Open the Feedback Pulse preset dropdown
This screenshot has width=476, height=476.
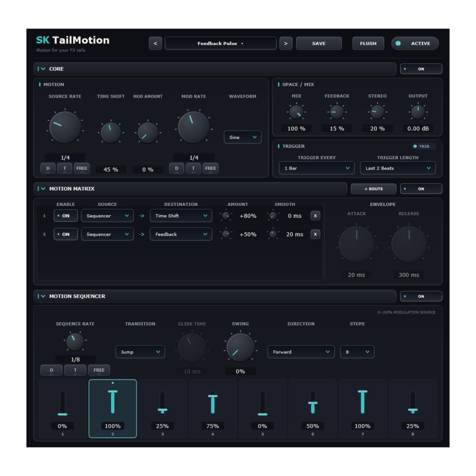[x=221, y=43]
